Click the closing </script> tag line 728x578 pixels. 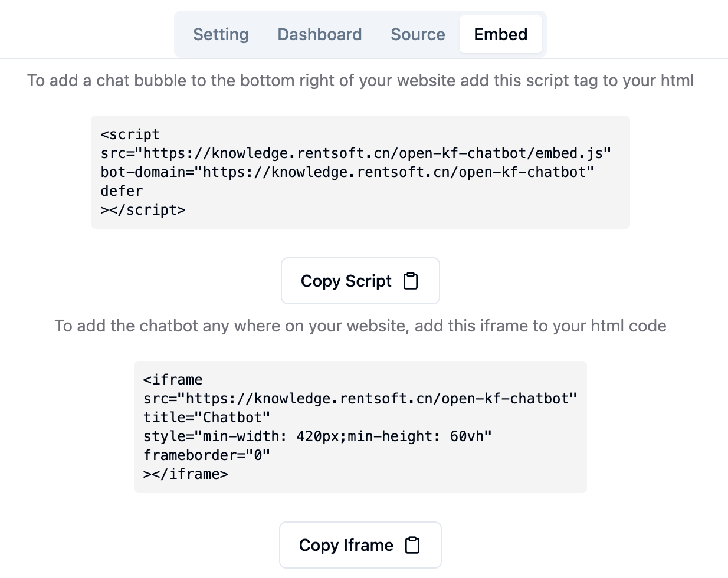tap(143, 210)
